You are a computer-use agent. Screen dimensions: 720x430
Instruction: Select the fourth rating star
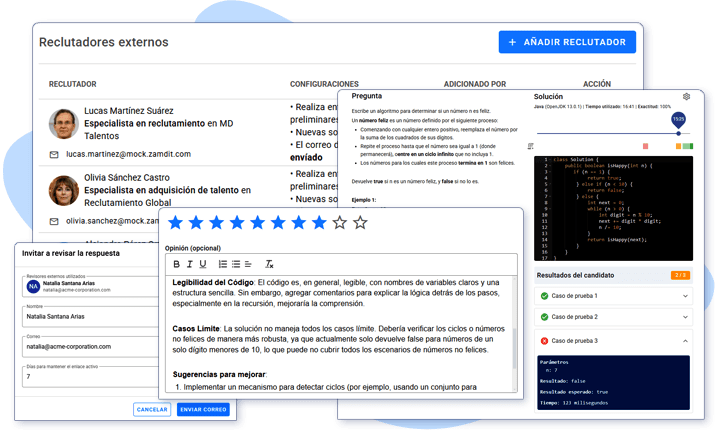[x=237, y=223]
